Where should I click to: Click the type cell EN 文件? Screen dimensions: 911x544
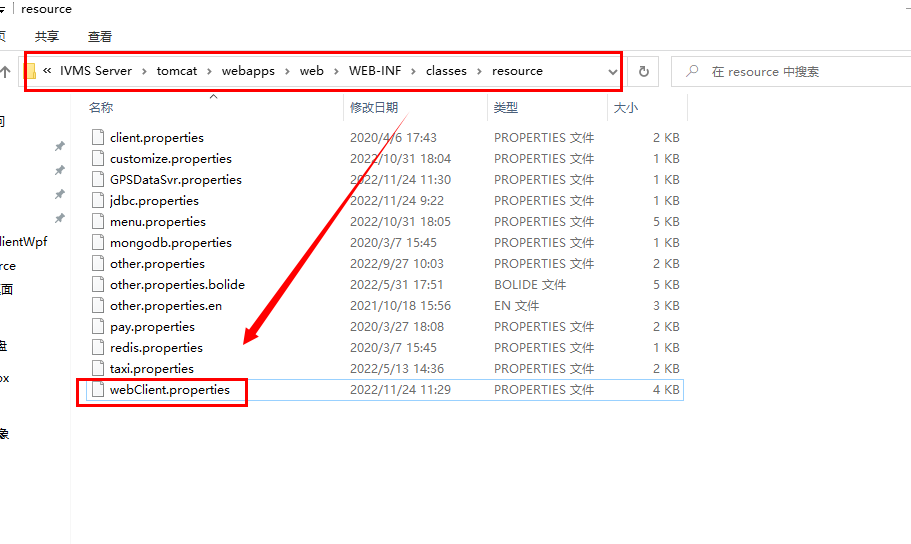pyautogui.click(x=517, y=305)
